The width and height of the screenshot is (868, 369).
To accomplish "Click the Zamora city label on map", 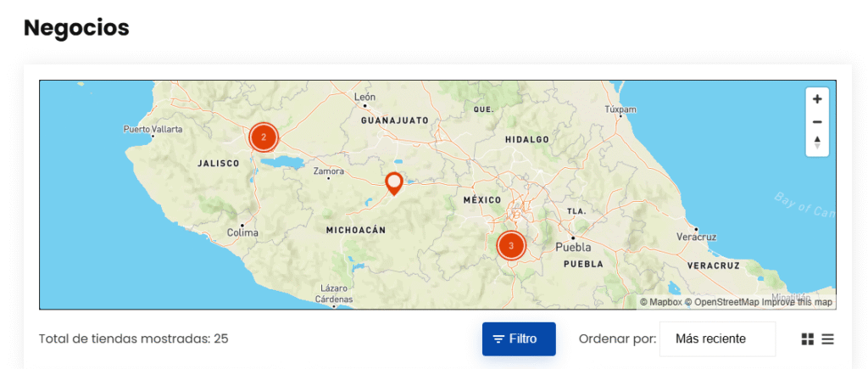I will (x=329, y=171).
